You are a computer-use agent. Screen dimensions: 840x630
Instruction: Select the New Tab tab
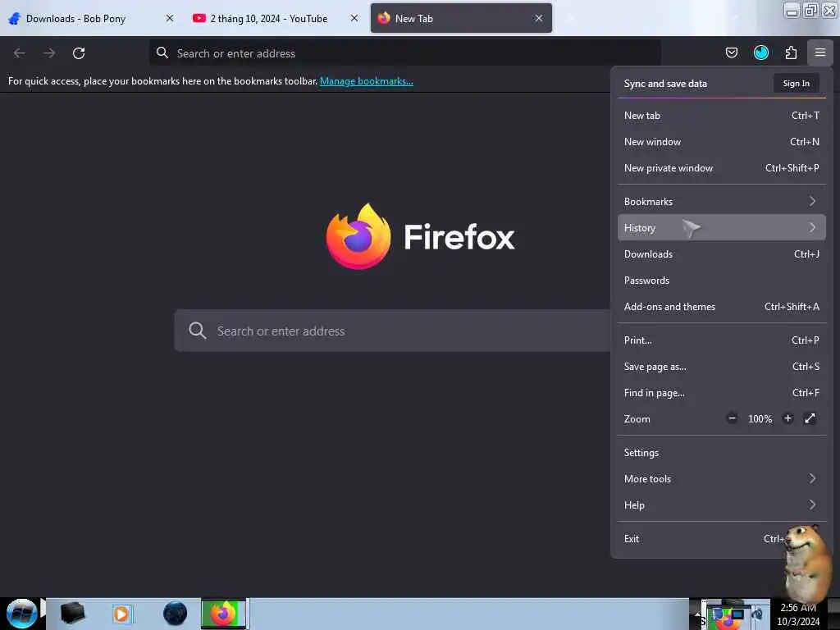pyautogui.click(x=461, y=18)
